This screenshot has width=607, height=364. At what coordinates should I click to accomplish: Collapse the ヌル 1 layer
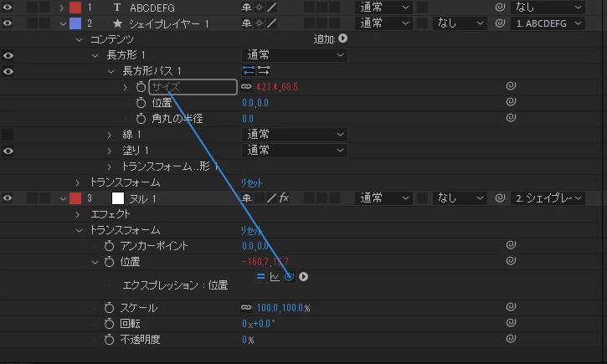[63, 199]
